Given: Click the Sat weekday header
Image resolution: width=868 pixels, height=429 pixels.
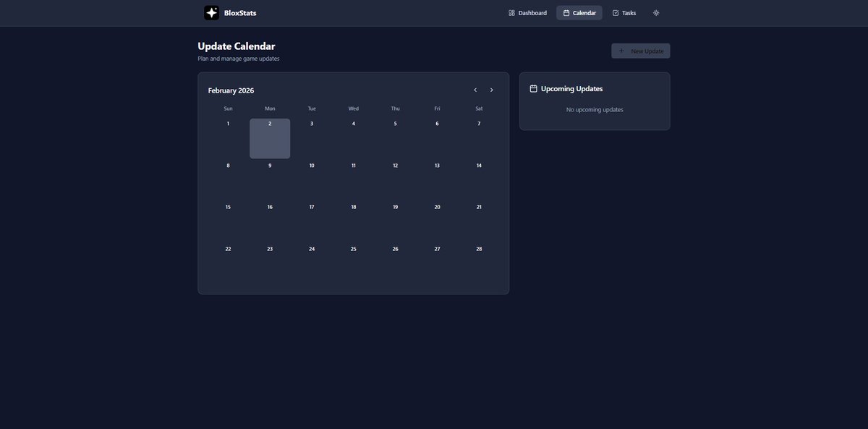Looking at the screenshot, I should point(479,109).
